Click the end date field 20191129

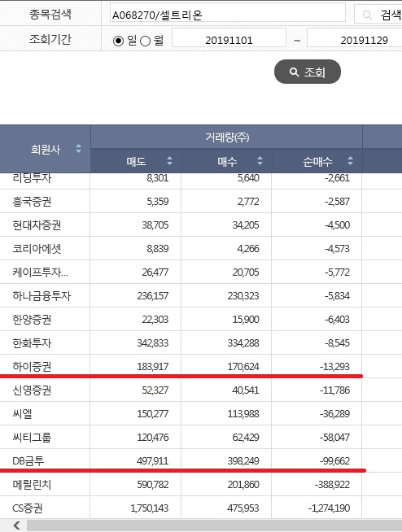[355, 37]
